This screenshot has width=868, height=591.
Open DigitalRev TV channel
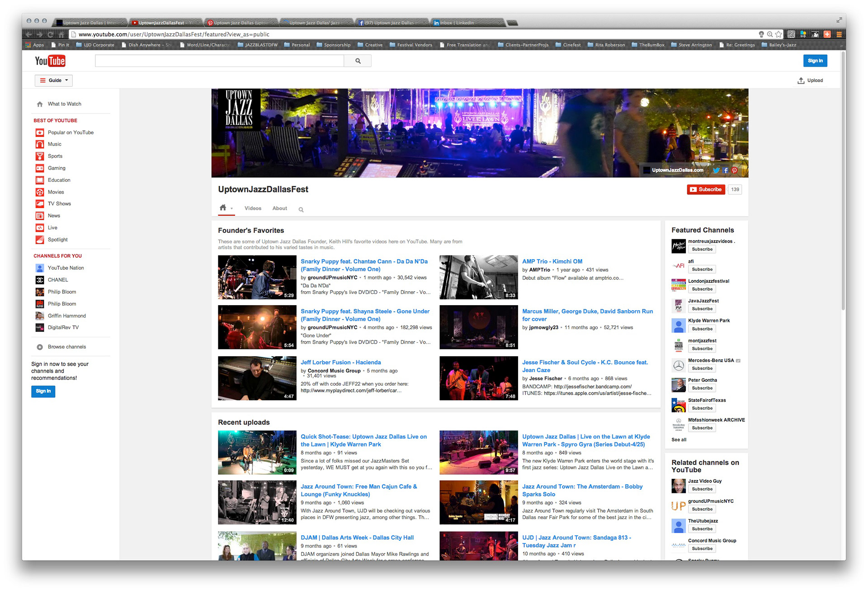[x=63, y=327]
